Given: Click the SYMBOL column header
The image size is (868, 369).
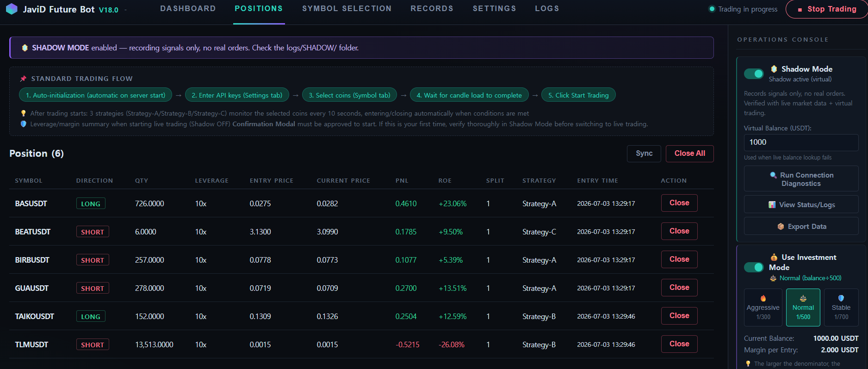Looking at the screenshot, I should 29,181.
